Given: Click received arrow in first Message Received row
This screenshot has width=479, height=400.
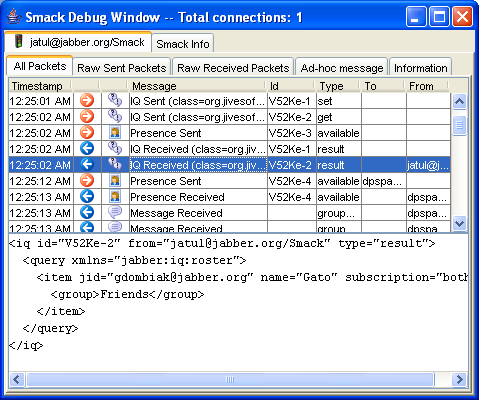Looking at the screenshot, I should pyautogui.click(x=87, y=212).
